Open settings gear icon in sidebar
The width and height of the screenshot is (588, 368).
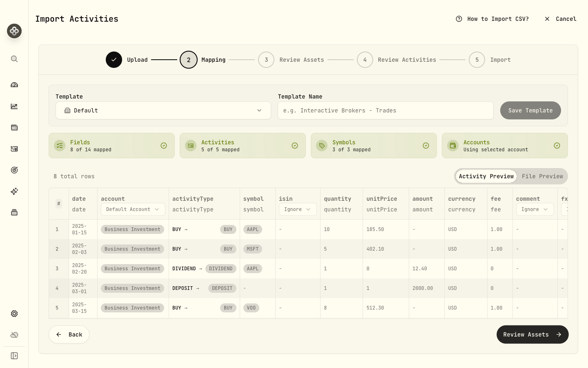click(14, 314)
